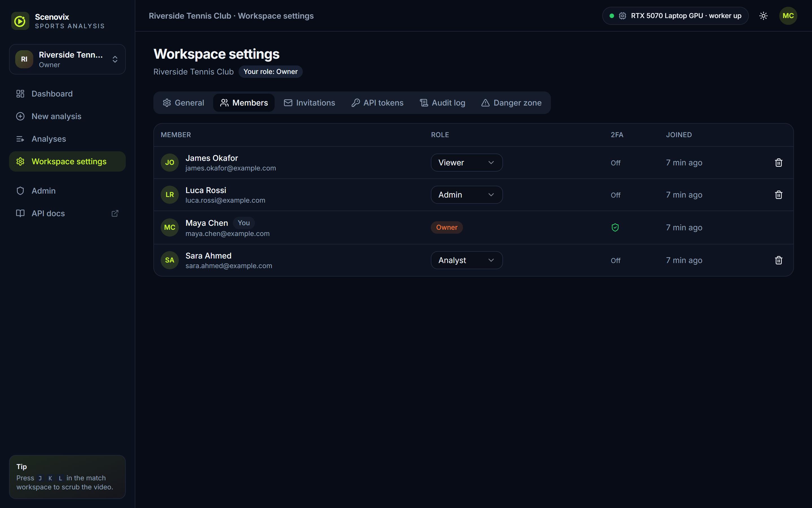The height and width of the screenshot is (508, 812).
Task: Remove James Okafor with the trash icon
Action: (778, 163)
